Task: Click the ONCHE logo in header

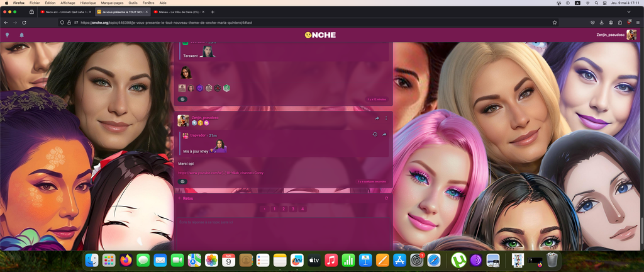Action: click(322, 35)
